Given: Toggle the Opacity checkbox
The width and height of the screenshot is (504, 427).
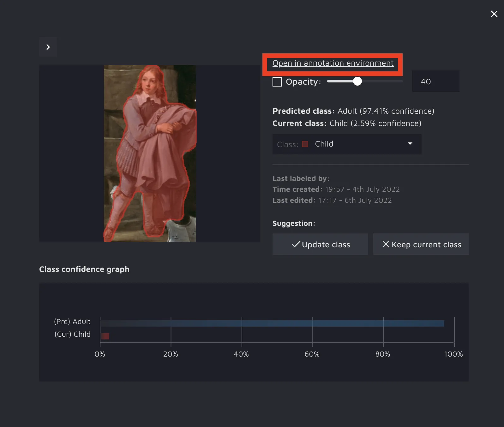Looking at the screenshot, I should point(277,82).
